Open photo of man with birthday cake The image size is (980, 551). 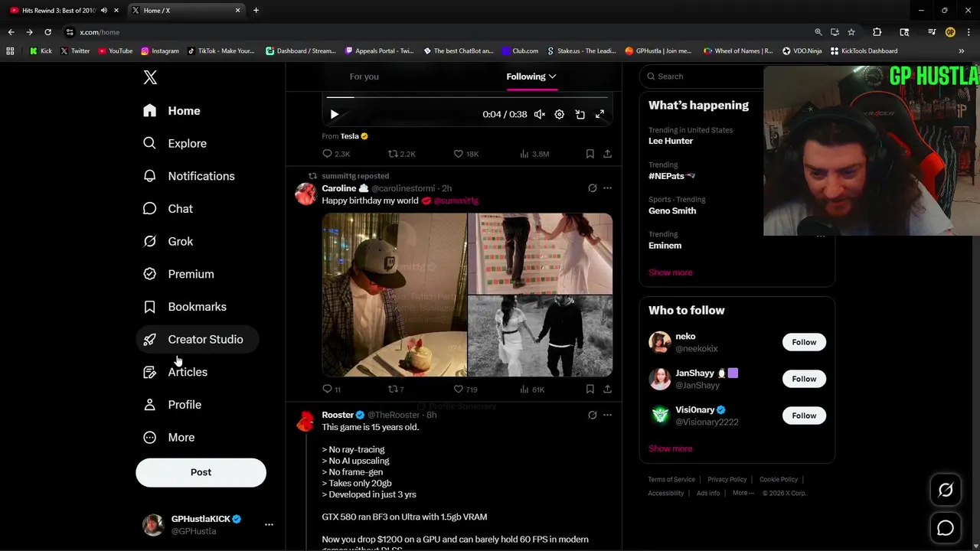[394, 295]
